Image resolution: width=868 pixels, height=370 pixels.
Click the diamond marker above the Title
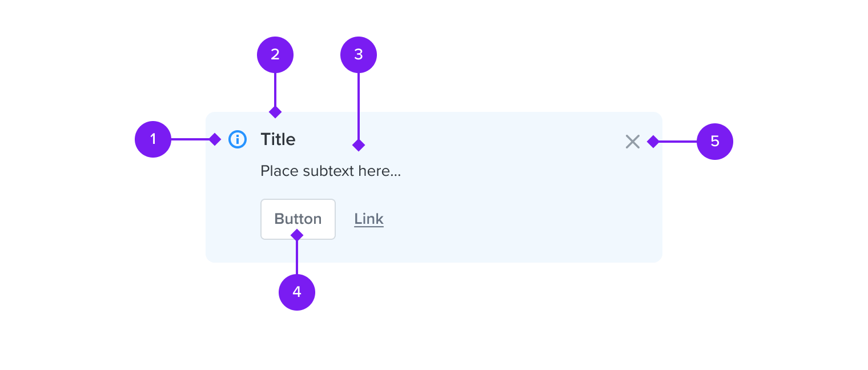(275, 112)
